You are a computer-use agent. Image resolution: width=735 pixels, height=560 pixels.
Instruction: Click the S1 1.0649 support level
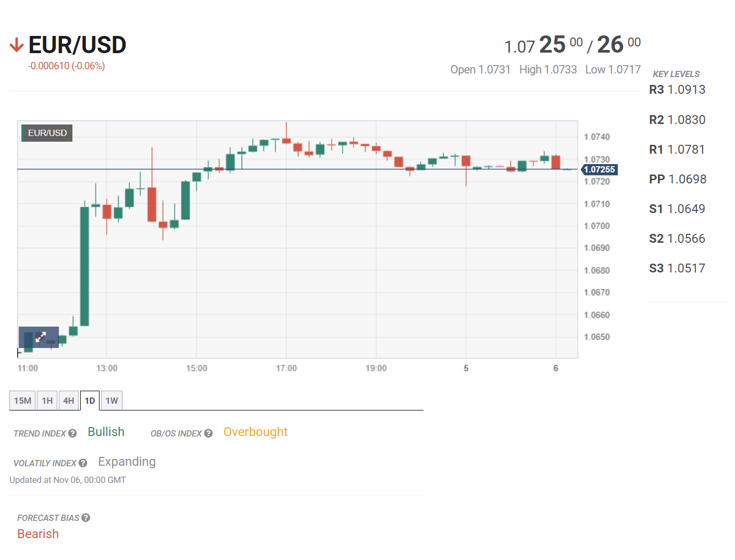coord(677,209)
